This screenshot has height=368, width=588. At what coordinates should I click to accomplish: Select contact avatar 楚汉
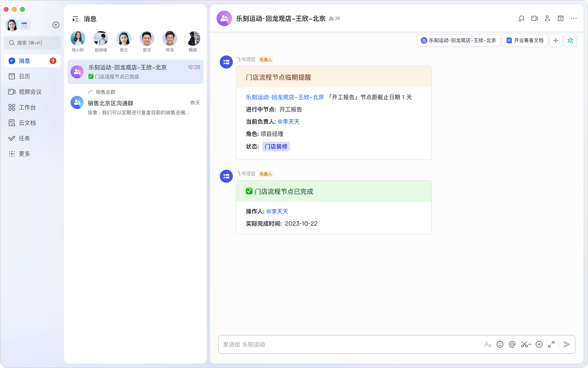coord(147,38)
